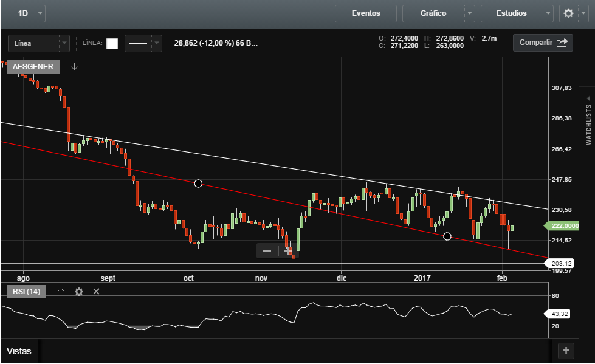Viewport: 595px width, 364px height.
Task: Open the Línea drawing tool dropdown
Action: pyautogui.click(x=64, y=43)
